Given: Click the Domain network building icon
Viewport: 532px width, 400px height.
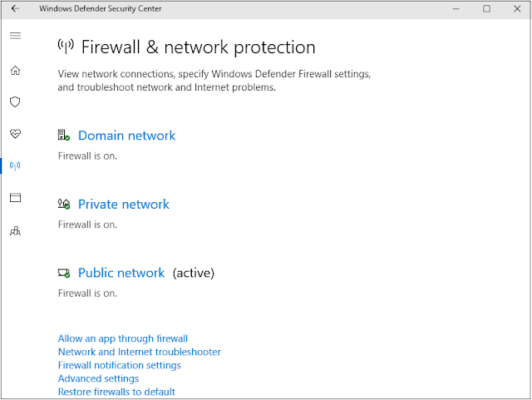Looking at the screenshot, I should click(x=64, y=136).
